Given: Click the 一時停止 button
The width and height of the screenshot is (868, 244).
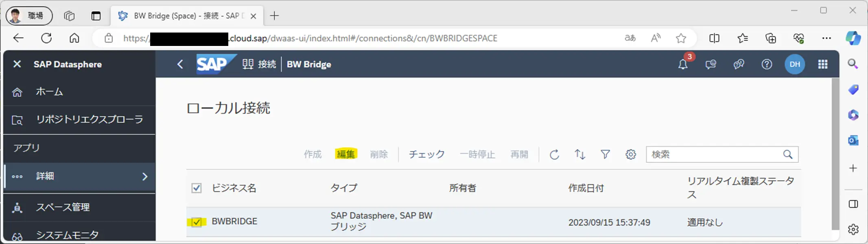Looking at the screenshot, I should click(477, 155).
